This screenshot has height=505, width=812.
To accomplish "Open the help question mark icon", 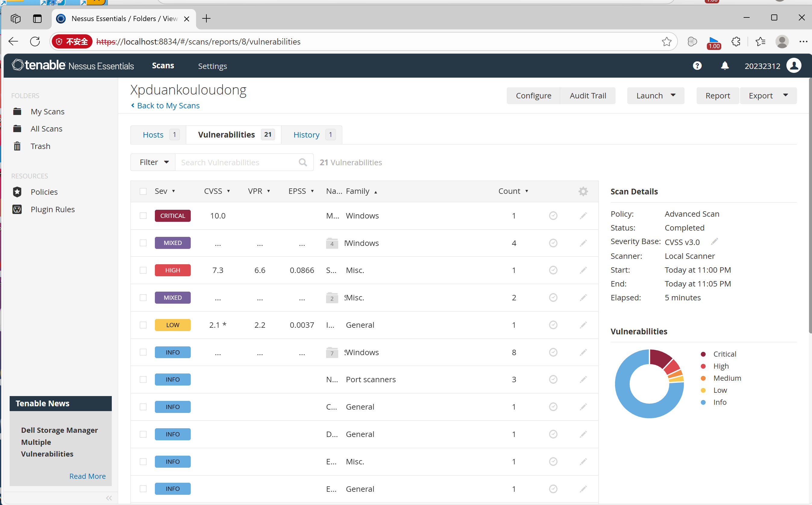I will (697, 66).
